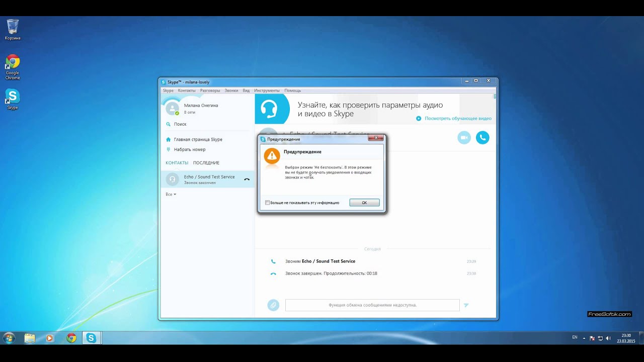The image size is (644, 362).
Task: Close the Предупреждение dialog
Action: 375,138
